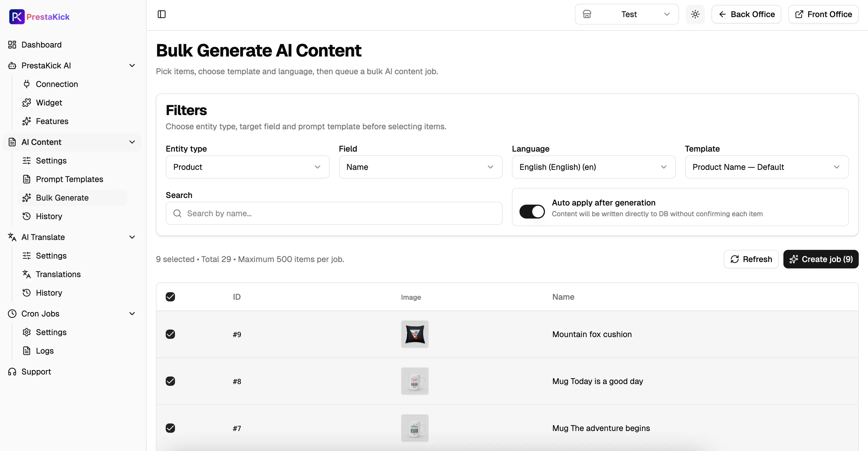
Task: Open the Language English dropdown
Action: click(x=594, y=167)
